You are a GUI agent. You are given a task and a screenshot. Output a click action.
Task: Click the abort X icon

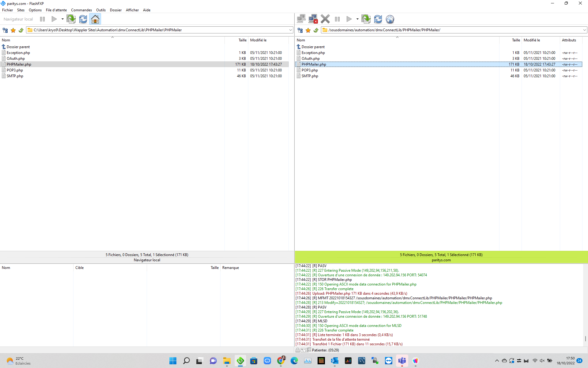(325, 19)
